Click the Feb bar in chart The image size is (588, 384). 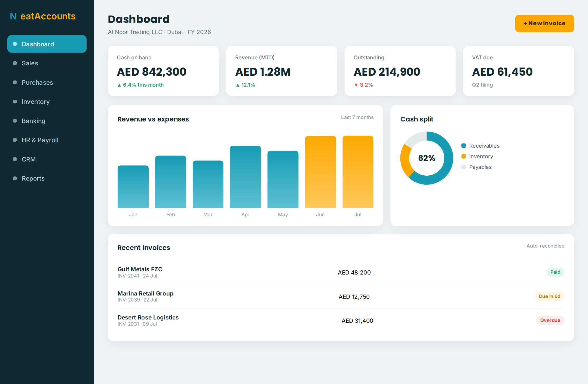pos(171,182)
